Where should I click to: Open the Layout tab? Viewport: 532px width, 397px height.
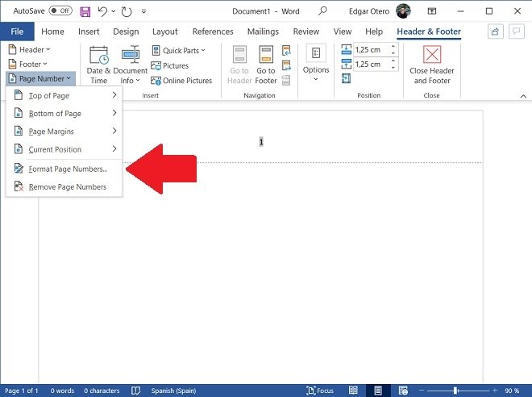[165, 31]
